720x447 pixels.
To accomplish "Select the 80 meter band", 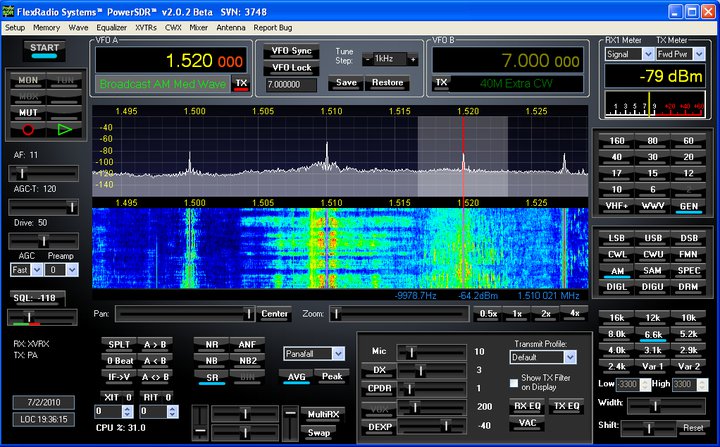I will 652,141.
